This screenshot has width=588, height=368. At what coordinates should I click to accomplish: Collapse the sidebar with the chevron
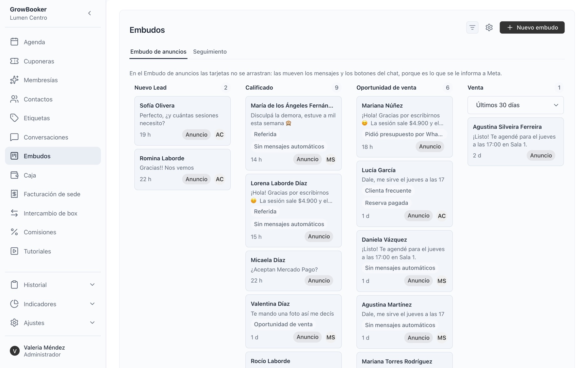[90, 13]
